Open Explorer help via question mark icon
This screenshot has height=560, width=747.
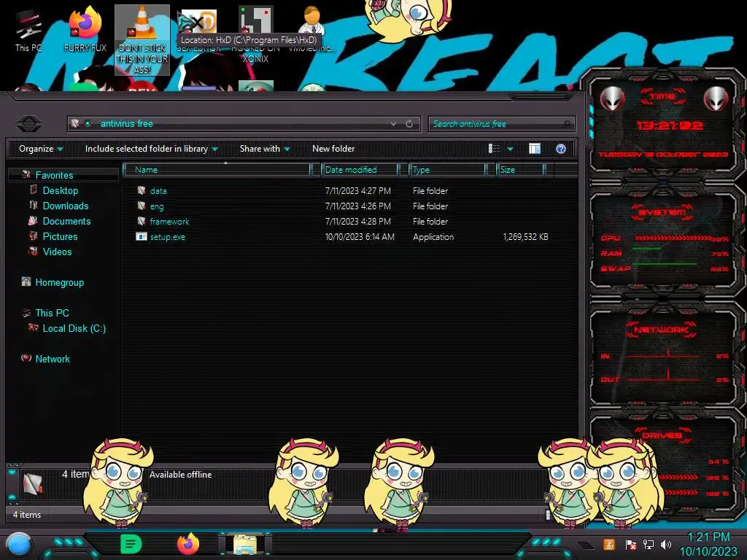click(x=561, y=149)
